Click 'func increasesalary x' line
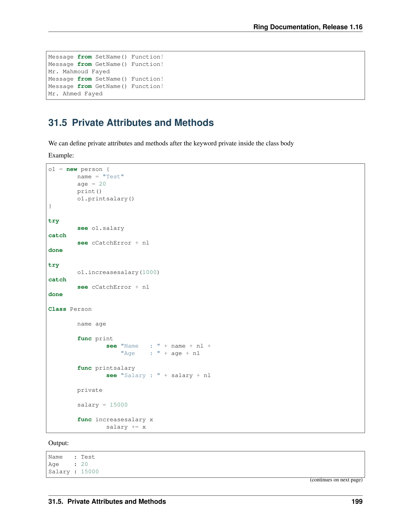The width and height of the screenshot is (411, 532). [115, 419]
